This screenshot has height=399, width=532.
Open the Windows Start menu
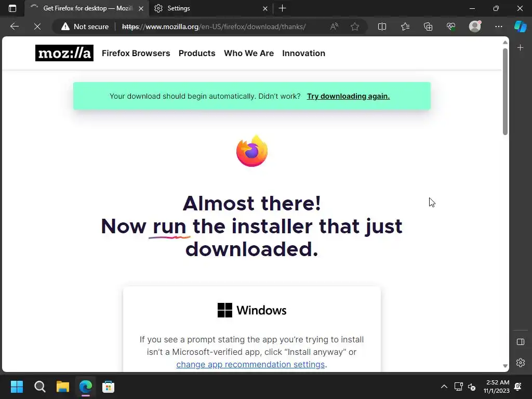click(x=17, y=387)
